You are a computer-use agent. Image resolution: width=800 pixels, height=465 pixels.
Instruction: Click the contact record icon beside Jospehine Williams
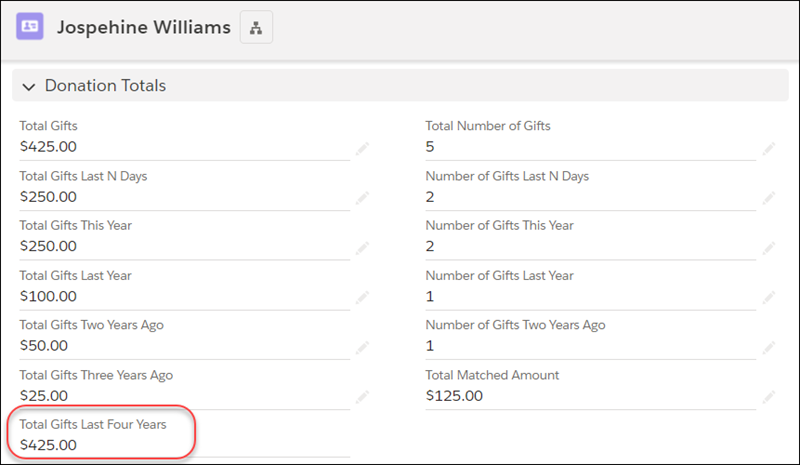click(x=30, y=27)
